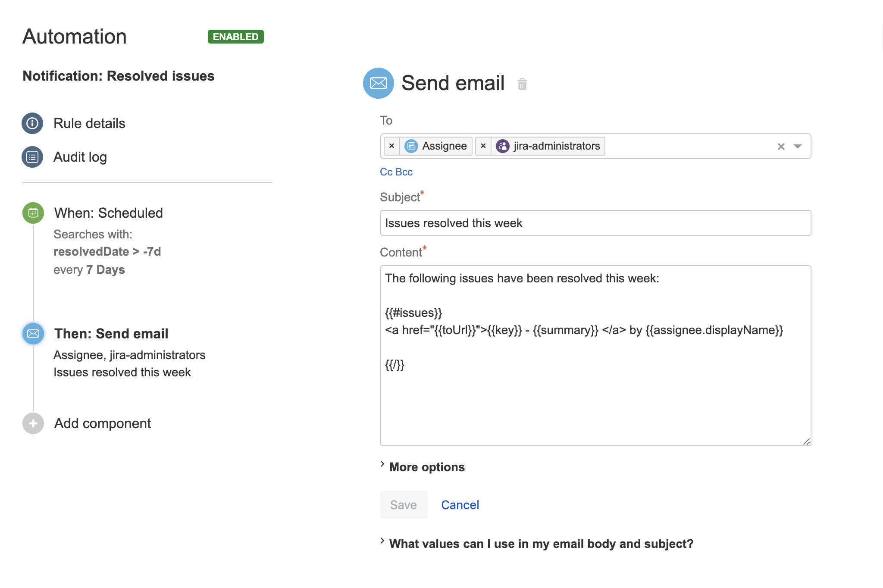Click the trash icon beside Send email
This screenshot has height=588, width=883.
(522, 84)
